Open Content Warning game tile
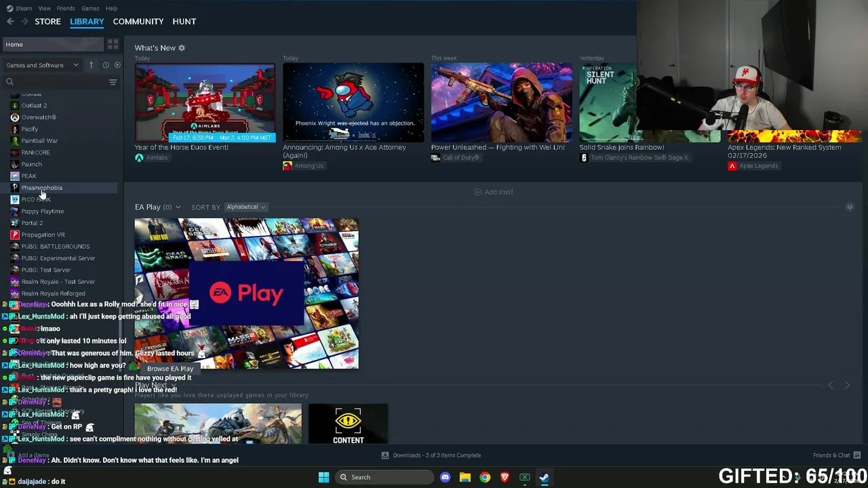Viewport: 868px width, 488px height. (348, 424)
